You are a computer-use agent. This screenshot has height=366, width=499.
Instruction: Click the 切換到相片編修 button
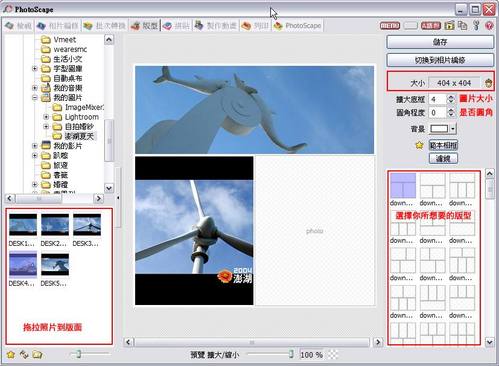[x=440, y=60]
